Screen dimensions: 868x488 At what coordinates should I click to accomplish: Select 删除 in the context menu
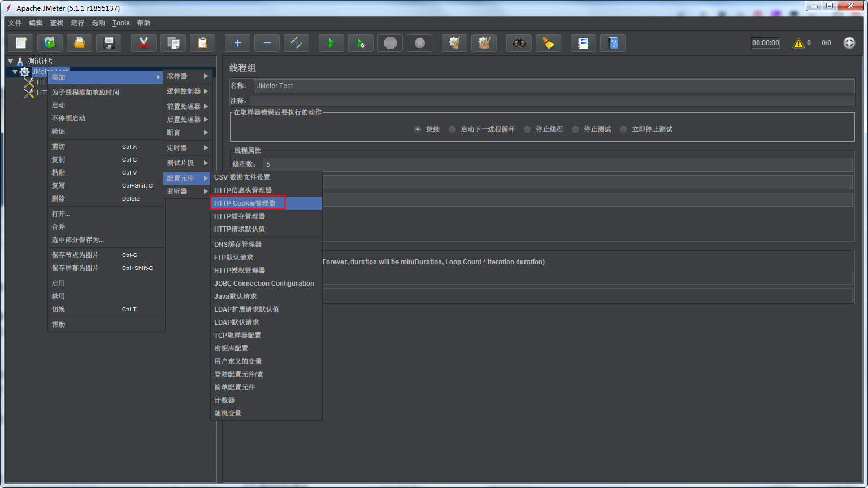(106, 199)
